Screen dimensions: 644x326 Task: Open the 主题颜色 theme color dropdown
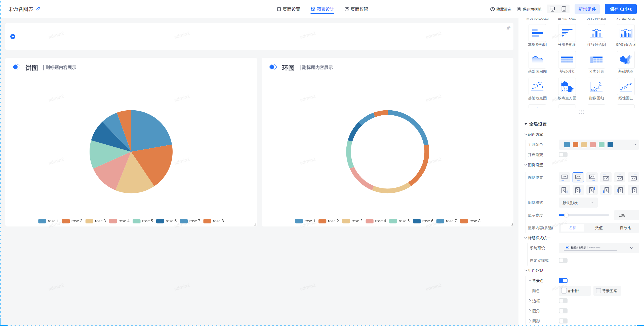[634, 145]
